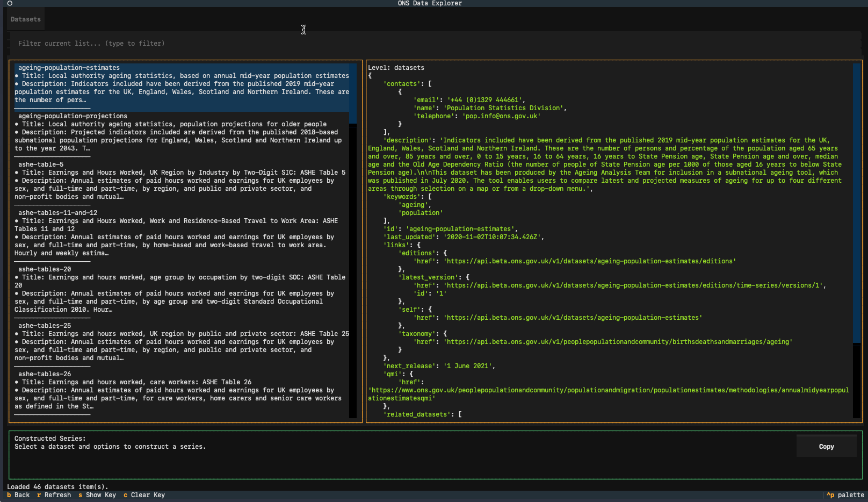Click the 'email' line in the JSON
Screen dimensions: 868x502
[x=469, y=100]
